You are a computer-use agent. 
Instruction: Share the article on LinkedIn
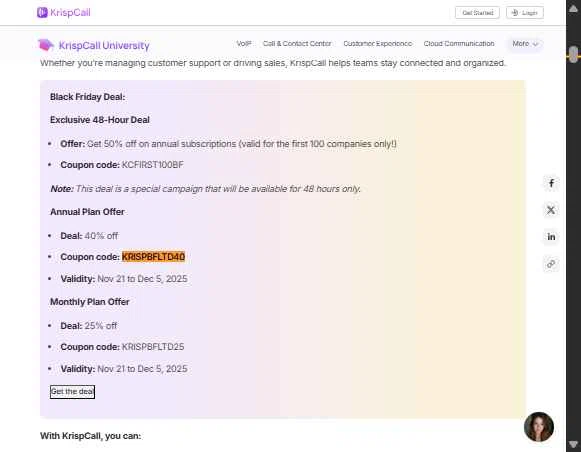[x=551, y=237]
